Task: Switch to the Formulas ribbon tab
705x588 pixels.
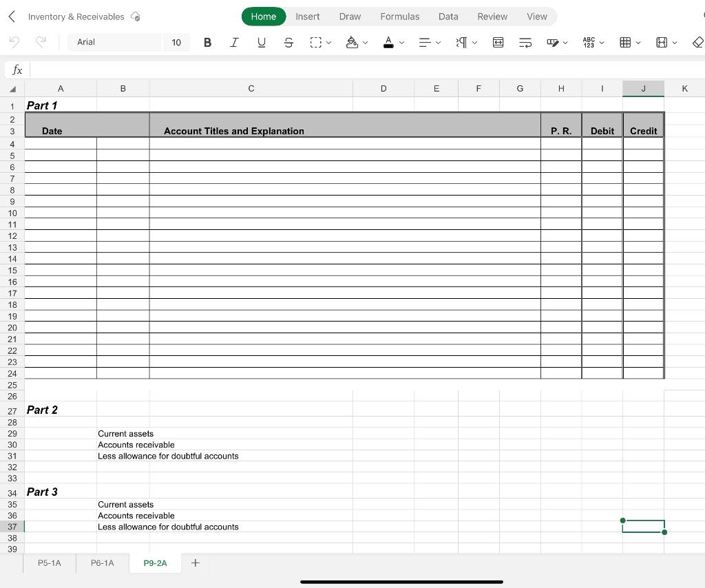Action: coord(400,17)
